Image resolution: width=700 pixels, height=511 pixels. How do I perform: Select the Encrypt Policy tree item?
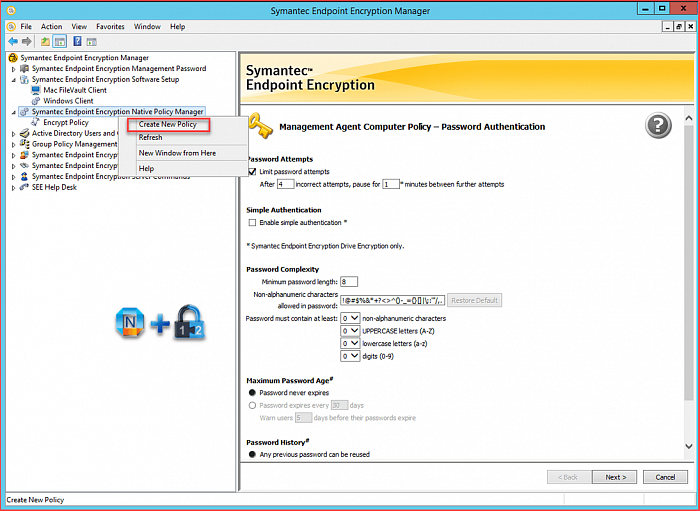[66, 122]
